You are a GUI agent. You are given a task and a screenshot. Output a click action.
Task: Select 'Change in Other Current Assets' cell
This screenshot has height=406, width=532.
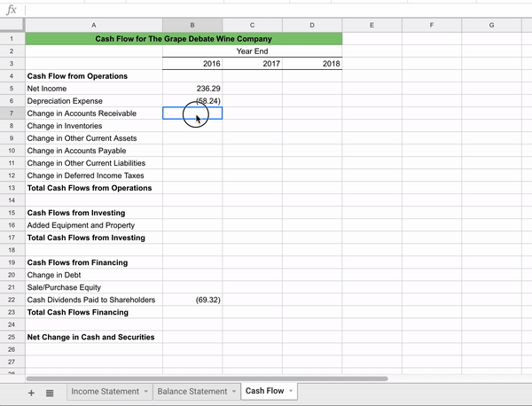(x=94, y=138)
